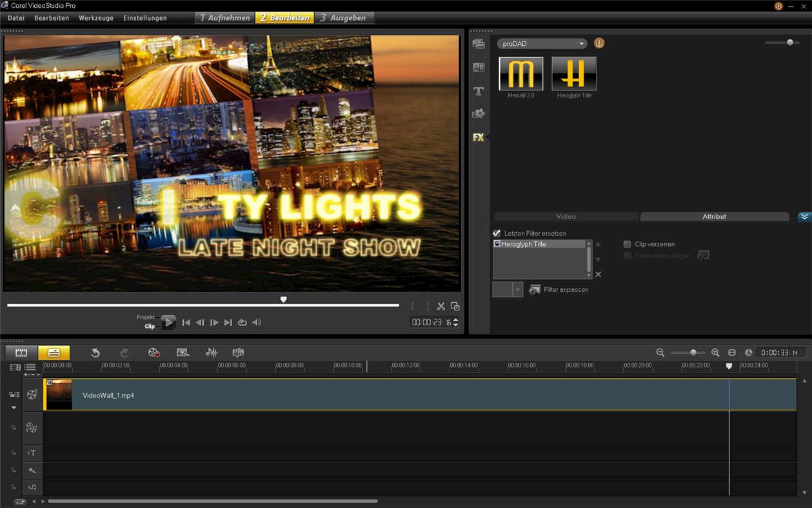Toggle the title track lock
812x508 pixels.
(x=13, y=453)
